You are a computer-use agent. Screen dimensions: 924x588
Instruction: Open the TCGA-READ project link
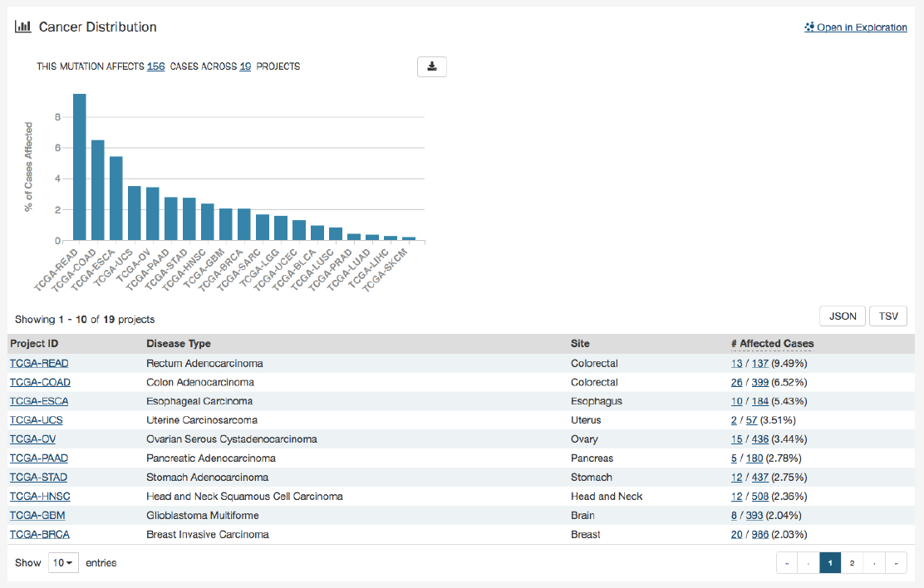[39, 364]
